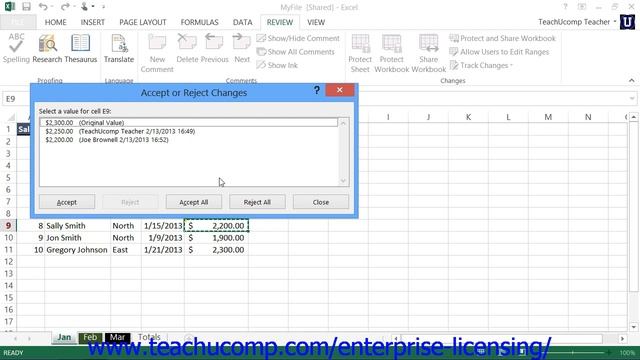This screenshot has width=640, height=360.
Task: Click vertical scrollbar down arrow
Action: point(633,327)
